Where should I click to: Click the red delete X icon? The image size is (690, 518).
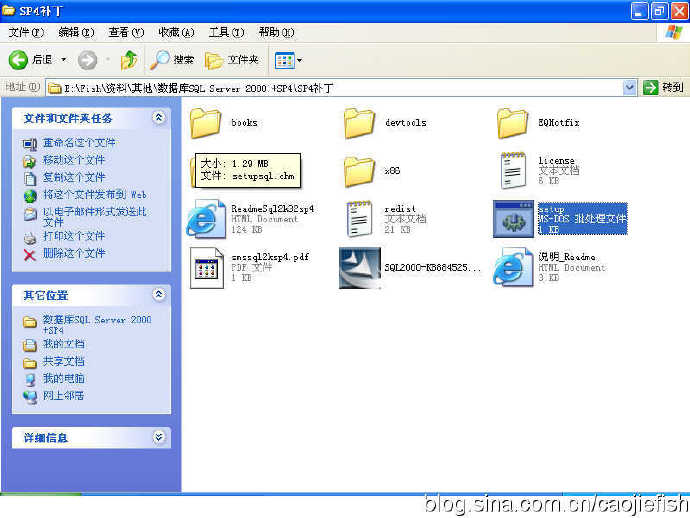click(29, 255)
